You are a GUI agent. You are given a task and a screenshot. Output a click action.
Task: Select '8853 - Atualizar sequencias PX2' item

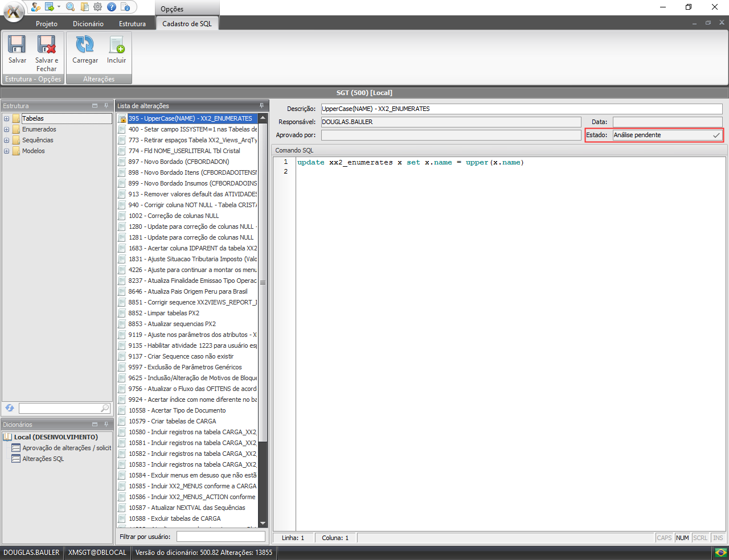click(x=187, y=324)
